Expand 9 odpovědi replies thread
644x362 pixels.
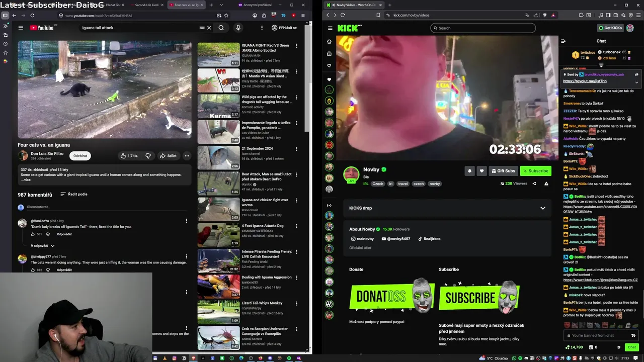[43, 246]
